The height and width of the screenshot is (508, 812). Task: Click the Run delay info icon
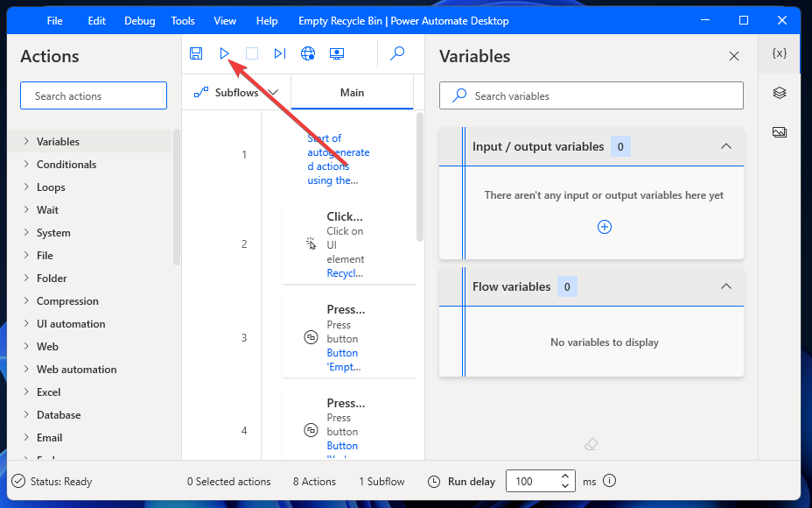point(610,481)
